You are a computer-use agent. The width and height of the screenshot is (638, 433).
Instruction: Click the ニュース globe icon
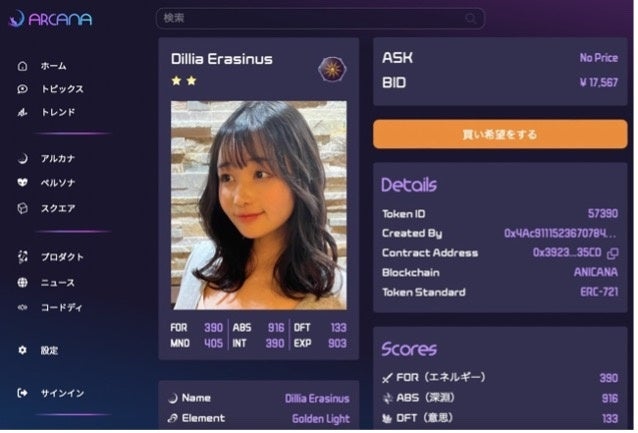click(23, 282)
